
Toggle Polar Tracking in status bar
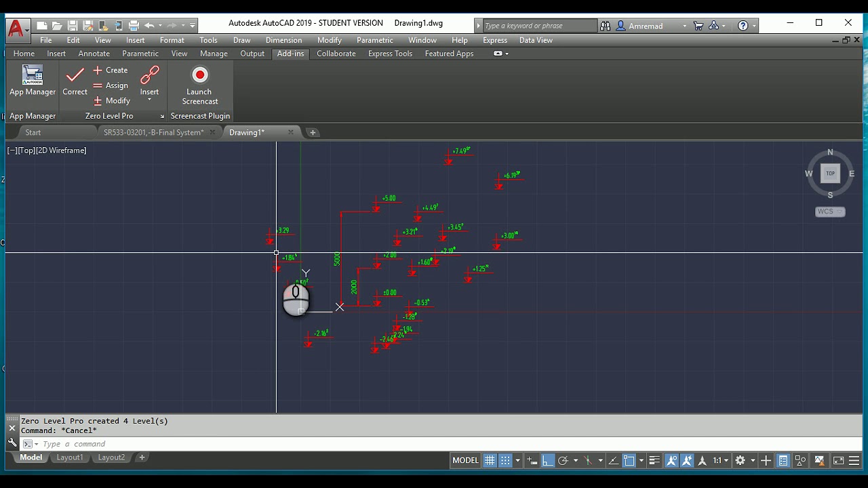point(563,460)
